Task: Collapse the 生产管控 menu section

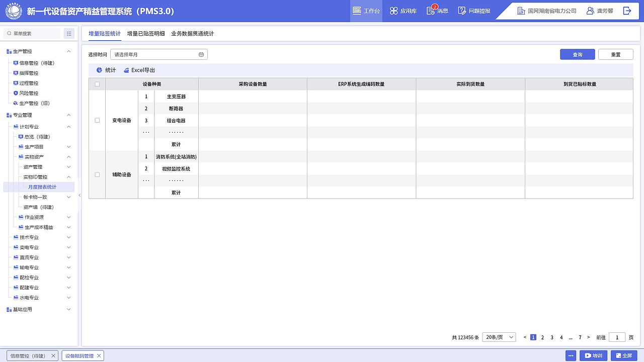Action: point(69,51)
